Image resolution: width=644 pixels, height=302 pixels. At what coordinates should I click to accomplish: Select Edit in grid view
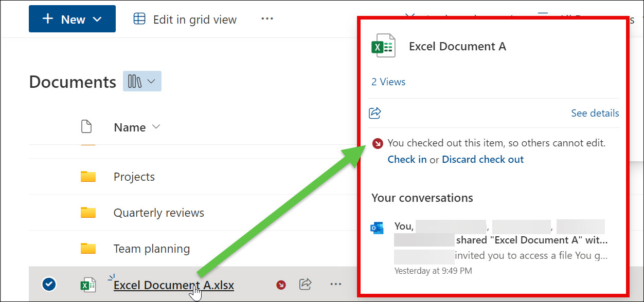point(194,19)
